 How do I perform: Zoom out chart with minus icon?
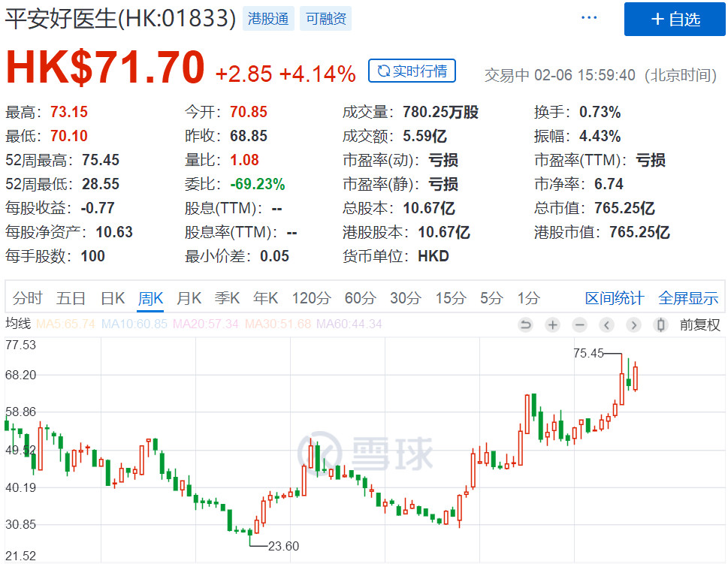coord(579,324)
